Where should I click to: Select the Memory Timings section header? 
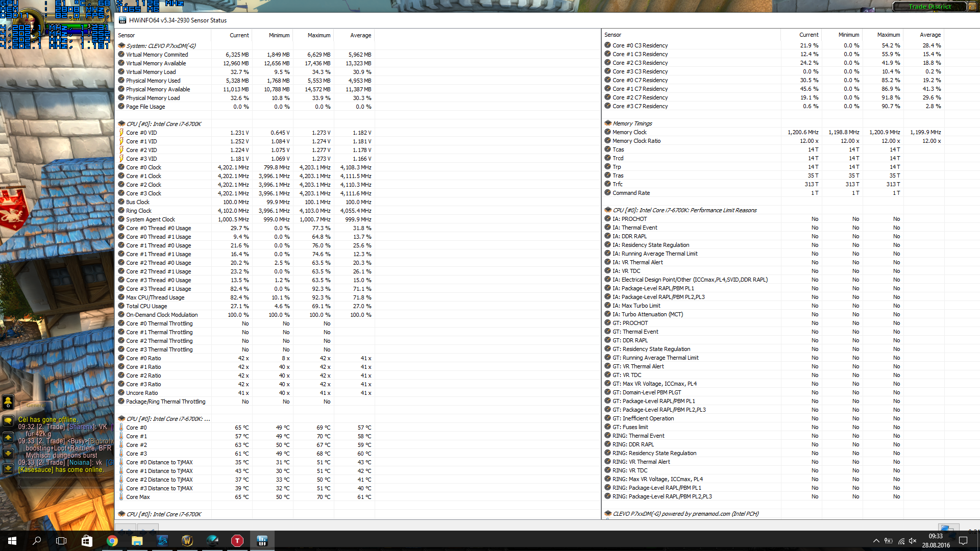774,123
